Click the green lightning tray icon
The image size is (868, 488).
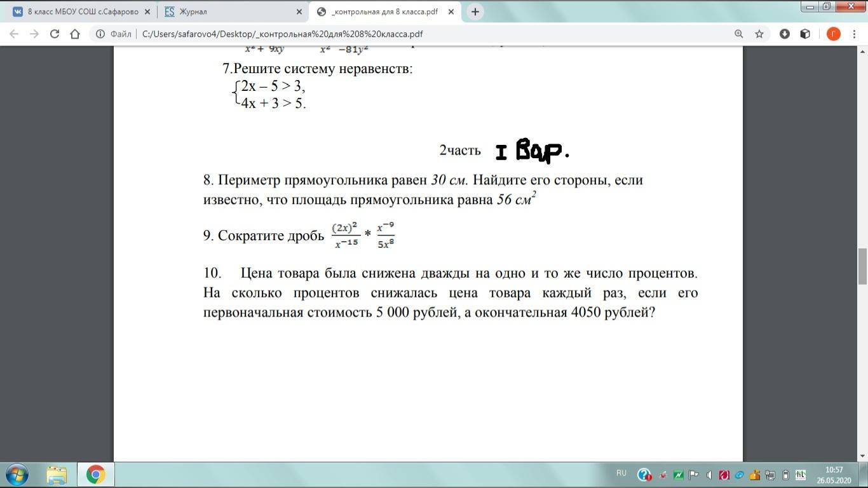point(679,475)
